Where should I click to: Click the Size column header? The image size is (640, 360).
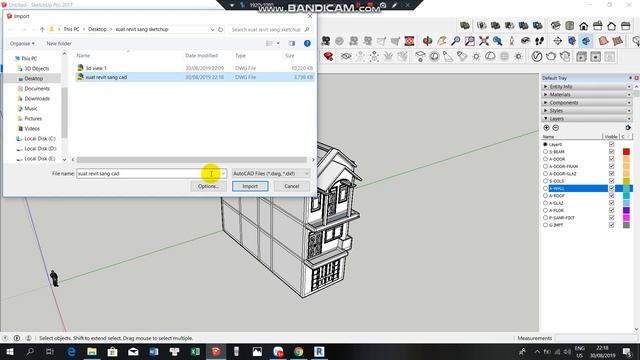pos(289,56)
